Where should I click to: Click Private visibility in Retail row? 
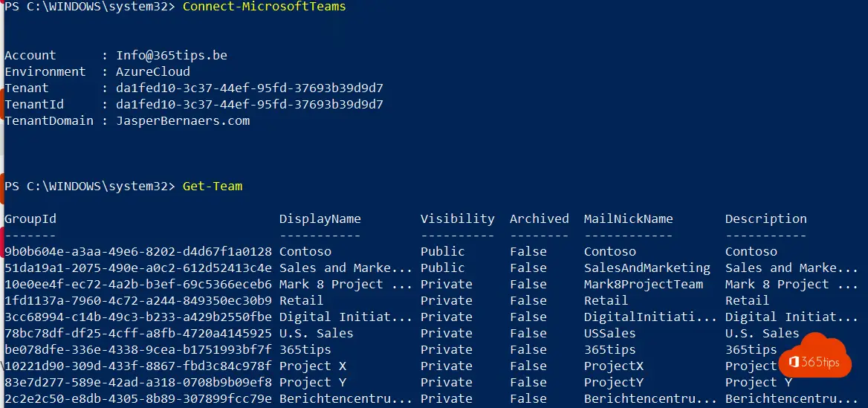coord(446,300)
